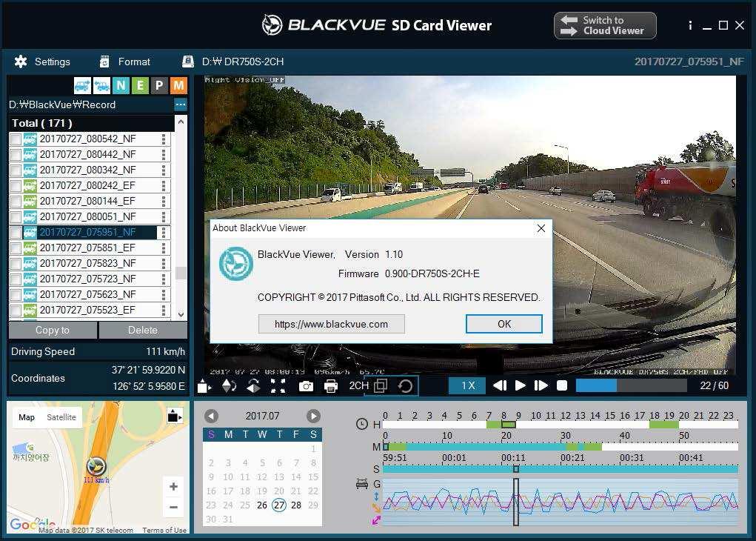Viewport: 756px width, 541px height.
Task: Filter list by rear camera icon
Action: pyautogui.click(x=101, y=86)
